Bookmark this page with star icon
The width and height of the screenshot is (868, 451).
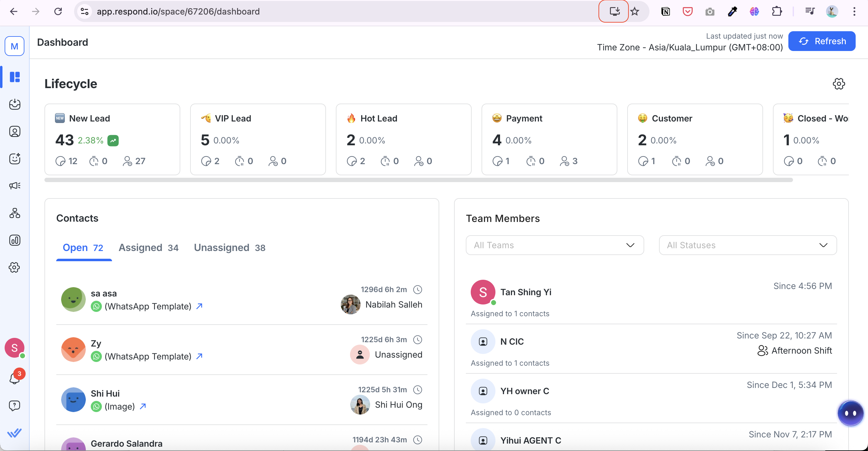pyautogui.click(x=635, y=11)
